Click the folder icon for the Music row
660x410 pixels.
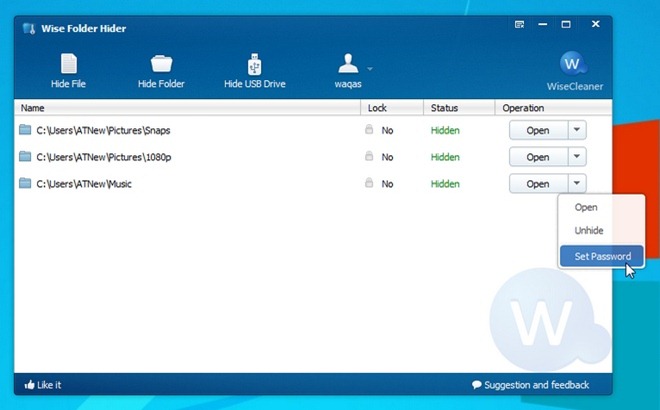coord(25,184)
